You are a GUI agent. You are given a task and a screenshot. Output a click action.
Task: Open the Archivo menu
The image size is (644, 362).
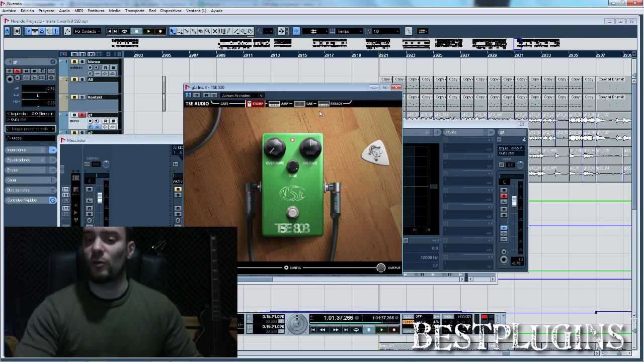click(x=9, y=11)
